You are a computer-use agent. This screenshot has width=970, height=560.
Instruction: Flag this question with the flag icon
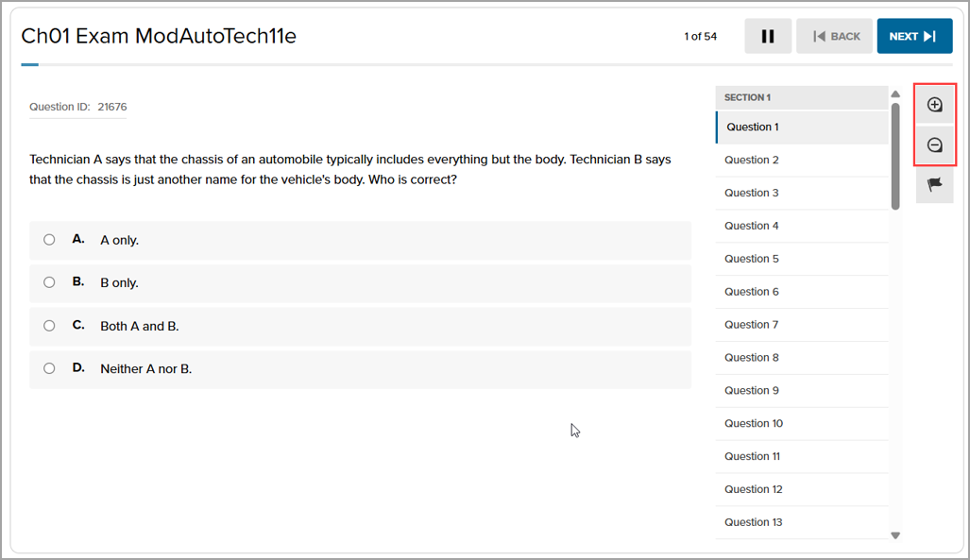[934, 185]
